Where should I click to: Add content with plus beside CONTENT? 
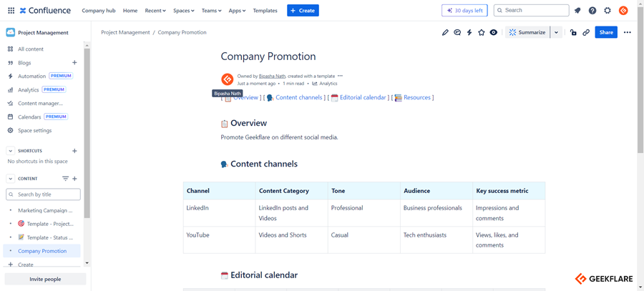pyautogui.click(x=74, y=179)
